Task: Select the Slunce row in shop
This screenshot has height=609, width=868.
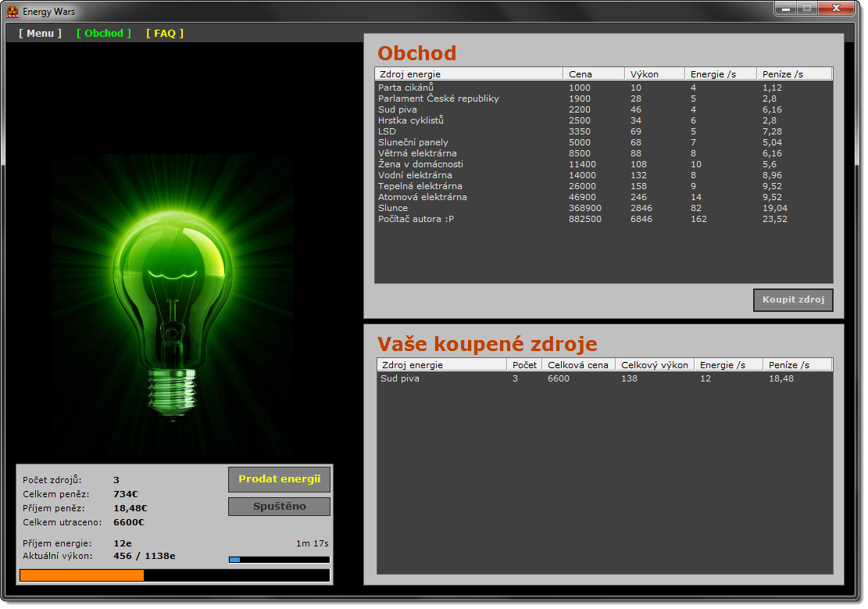Action: (393, 208)
